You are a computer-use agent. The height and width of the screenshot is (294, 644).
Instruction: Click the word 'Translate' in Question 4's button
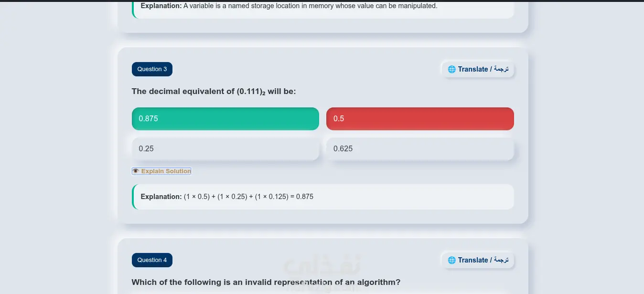(x=473, y=260)
